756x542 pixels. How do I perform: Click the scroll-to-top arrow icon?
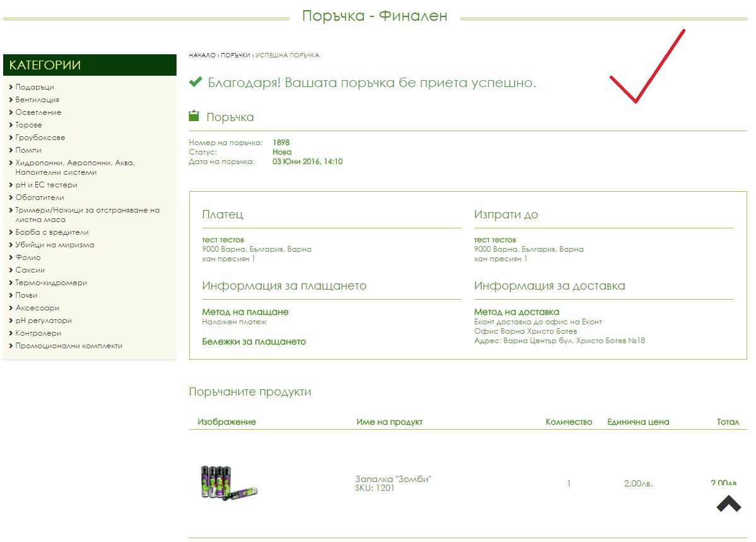pyautogui.click(x=728, y=503)
